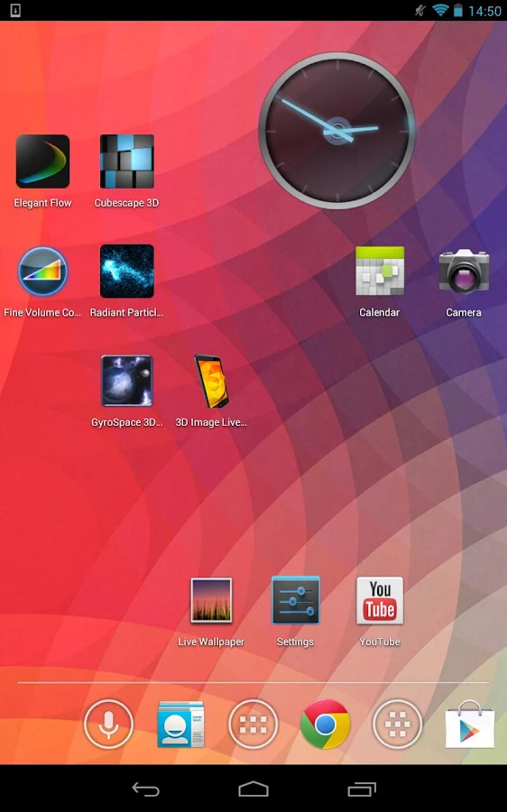Tap the Recent apps navigation button
The height and width of the screenshot is (812, 507).
click(362, 789)
